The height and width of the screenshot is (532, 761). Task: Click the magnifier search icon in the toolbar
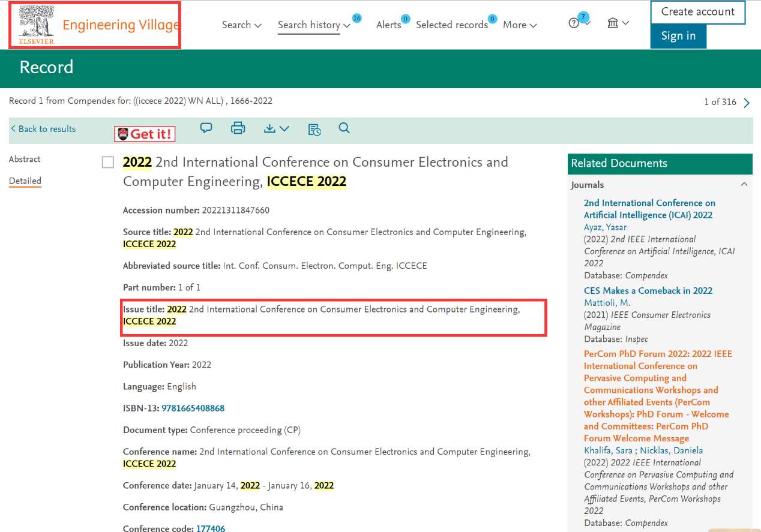click(344, 128)
